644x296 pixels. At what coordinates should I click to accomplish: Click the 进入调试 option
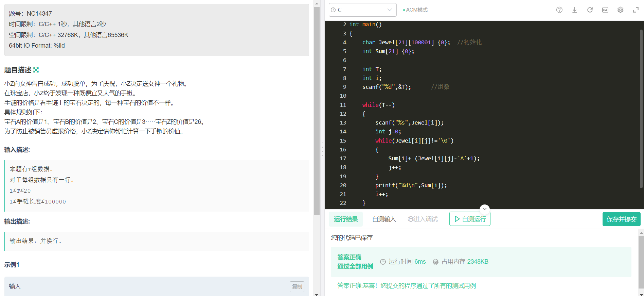click(x=423, y=219)
